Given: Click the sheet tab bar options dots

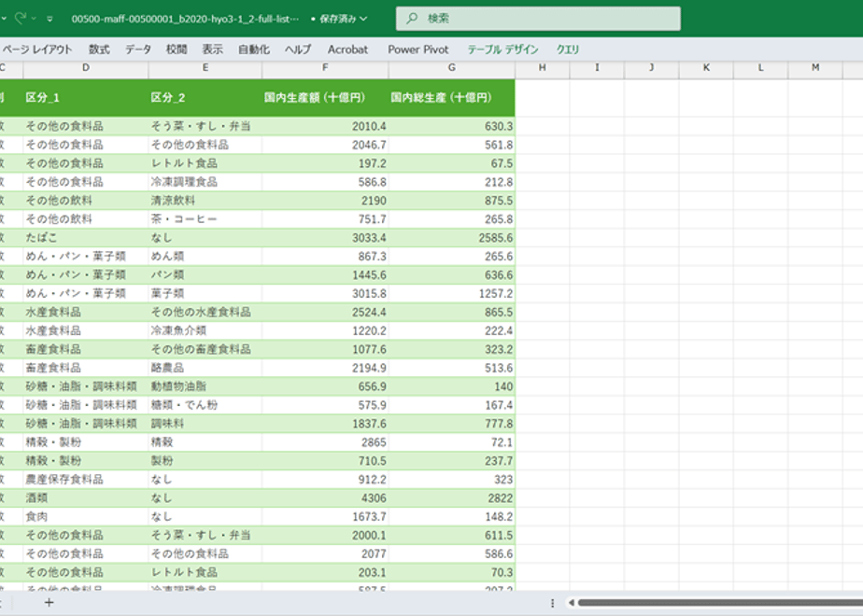Looking at the screenshot, I should click(x=552, y=603).
